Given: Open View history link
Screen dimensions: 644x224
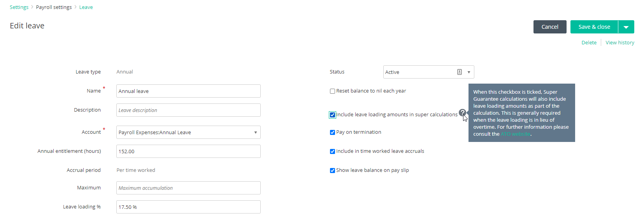Looking at the screenshot, I should pyautogui.click(x=620, y=42).
